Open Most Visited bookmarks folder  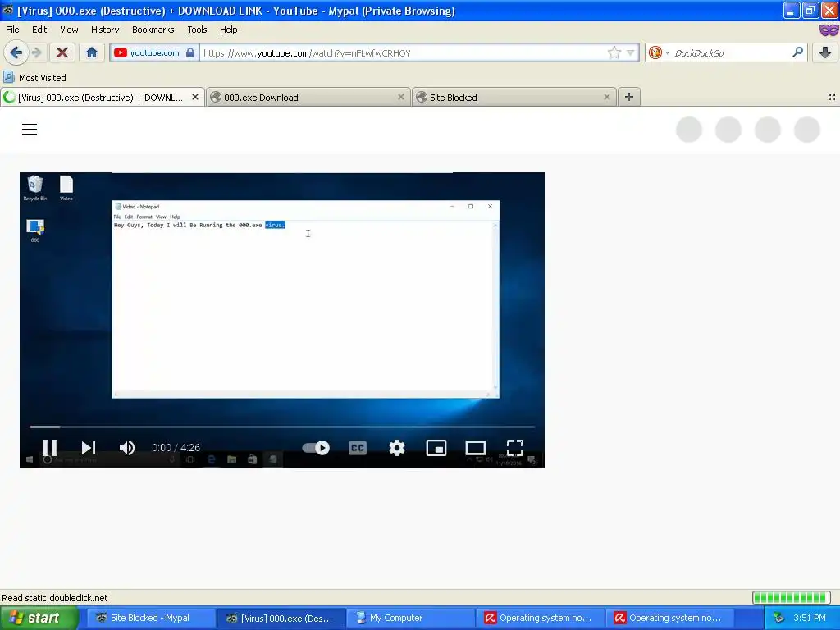(35, 78)
